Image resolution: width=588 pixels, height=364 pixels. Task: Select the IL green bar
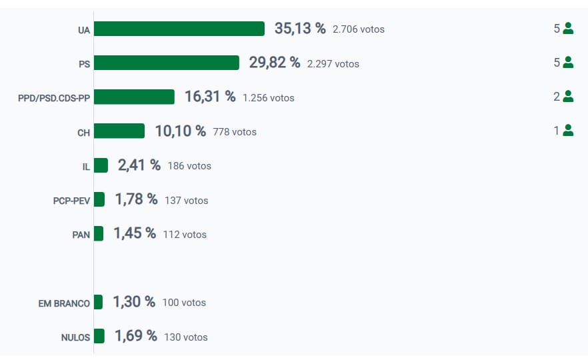pos(101,165)
